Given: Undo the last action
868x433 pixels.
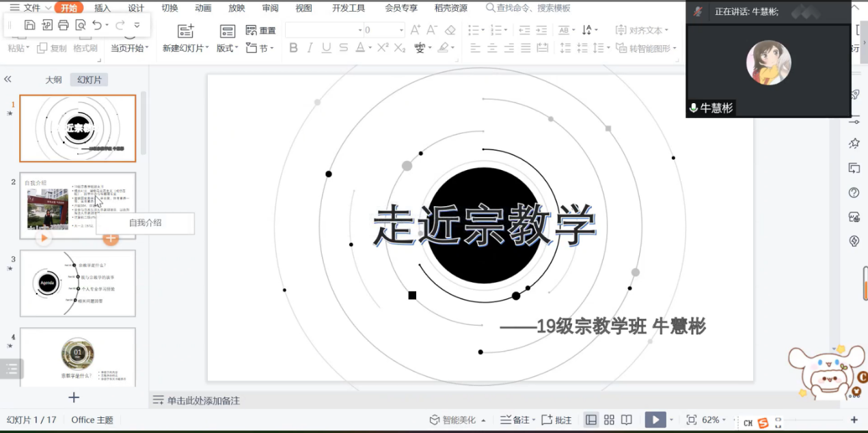Looking at the screenshot, I should pos(97,25).
